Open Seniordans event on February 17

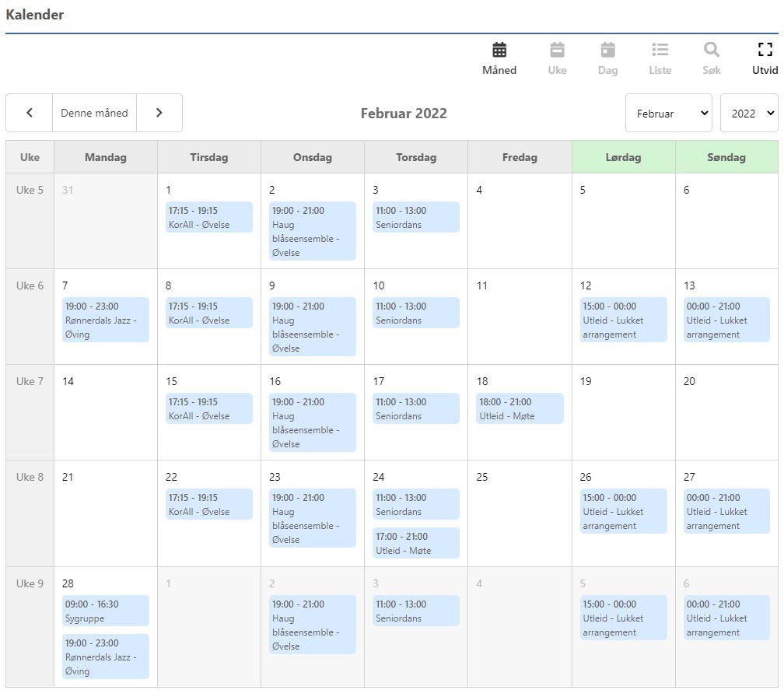pyautogui.click(x=415, y=408)
